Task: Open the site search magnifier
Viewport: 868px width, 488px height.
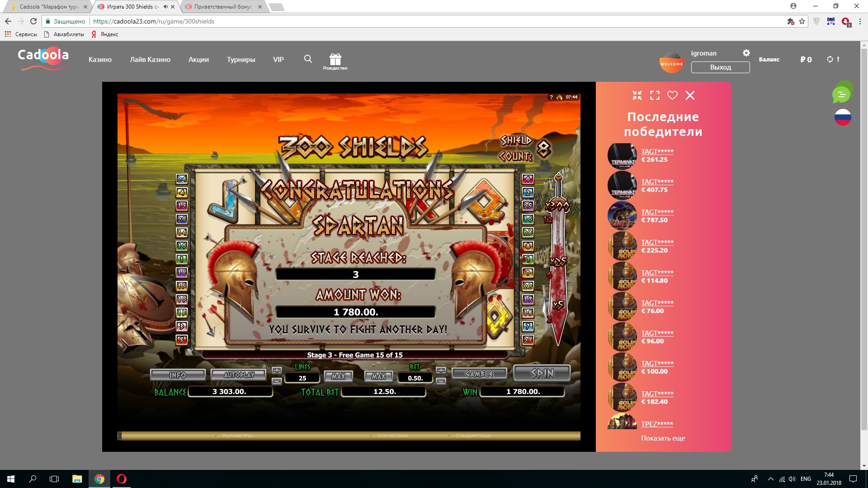Action: (308, 59)
